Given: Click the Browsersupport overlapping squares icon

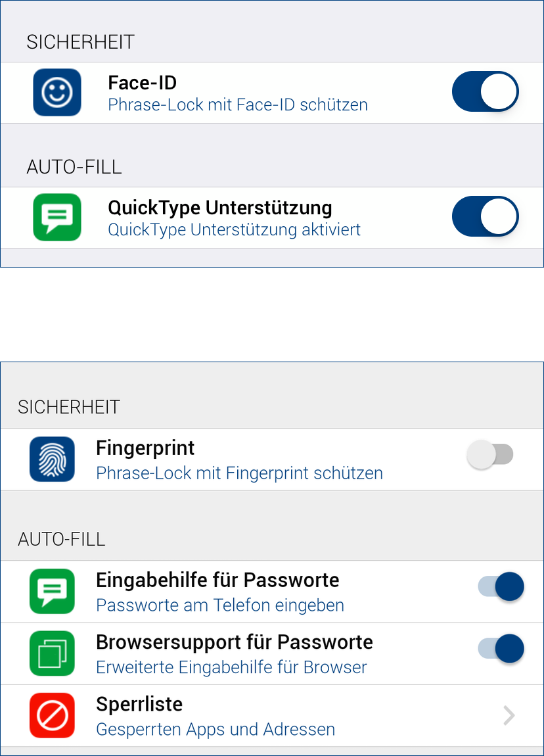Looking at the screenshot, I should (x=52, y=653).
